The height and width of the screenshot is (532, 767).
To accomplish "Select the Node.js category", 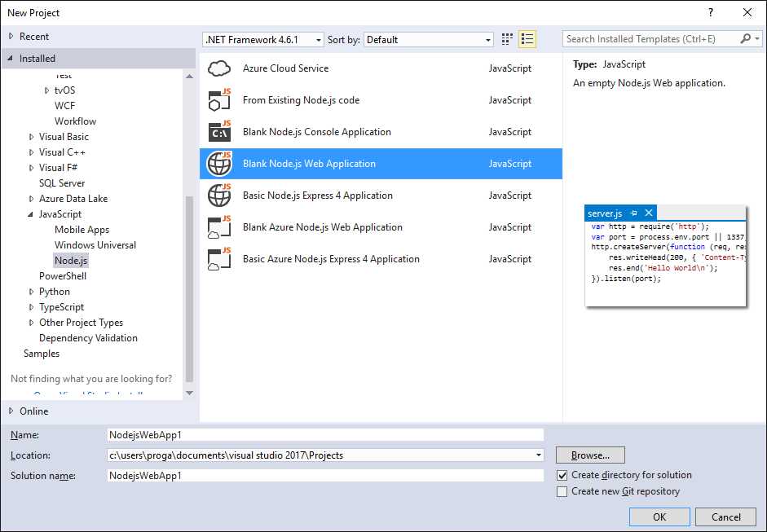I will pos(71,261).
